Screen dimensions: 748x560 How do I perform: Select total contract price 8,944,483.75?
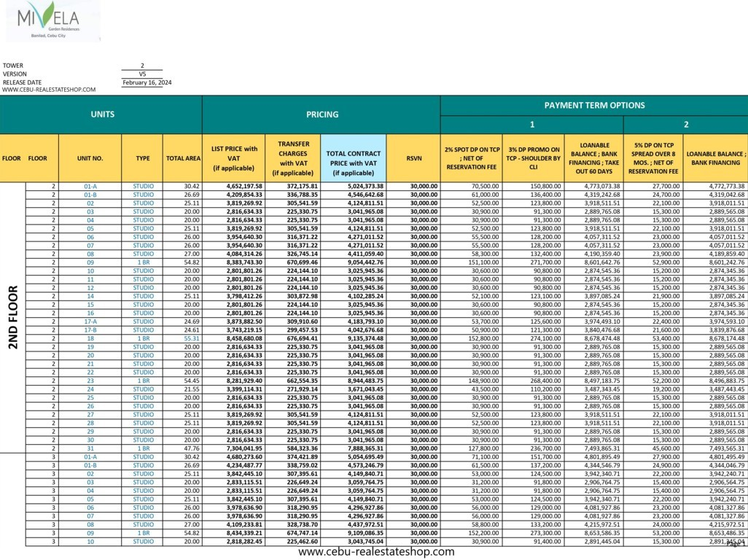pos(365,381)
